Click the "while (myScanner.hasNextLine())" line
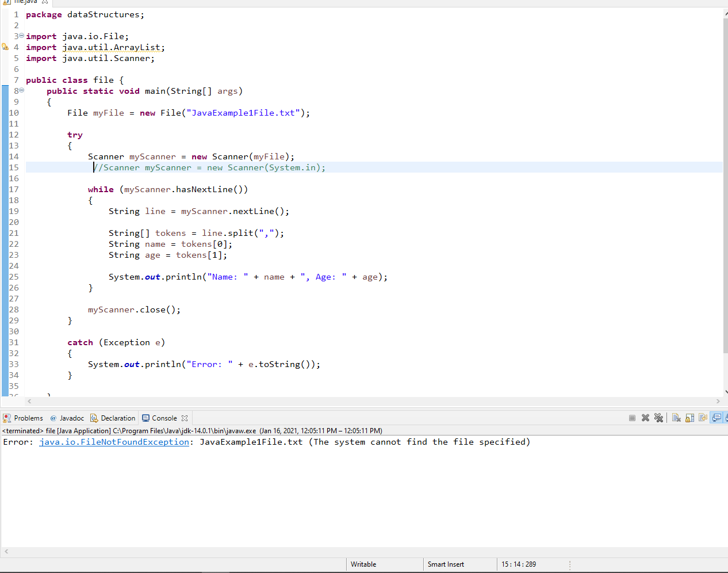This screenshot has width=728, height=573. [168, 189]
